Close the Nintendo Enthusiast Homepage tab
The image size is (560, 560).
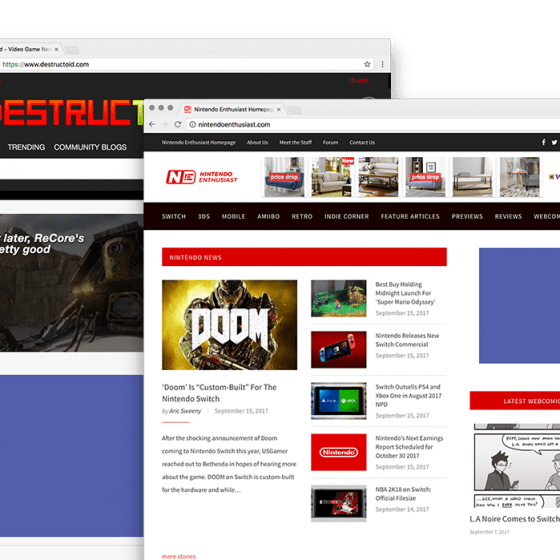coord(279,110)
